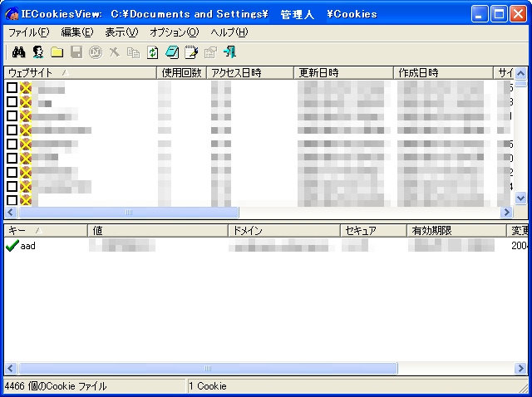Tick the checkbox in the third cookie row
This screenshot has height=397, width=532.
12,115
